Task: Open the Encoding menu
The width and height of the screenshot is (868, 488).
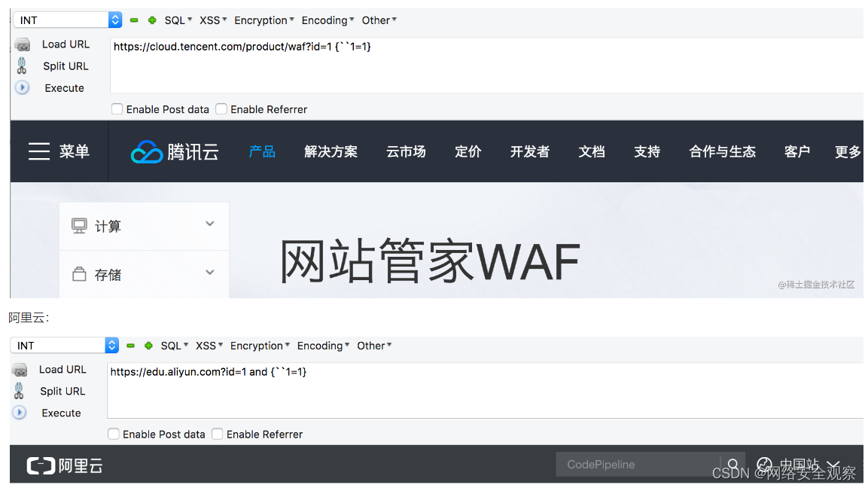Action: pos(324,20)
